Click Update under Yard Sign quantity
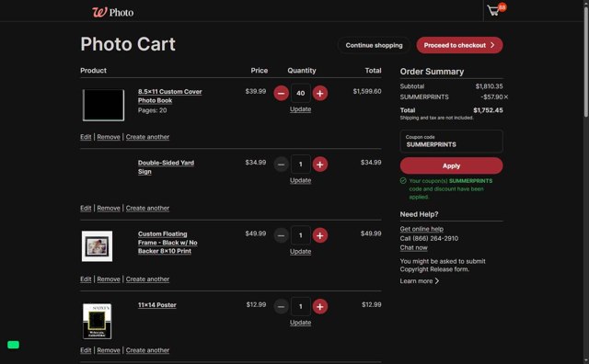 [301, 180]
